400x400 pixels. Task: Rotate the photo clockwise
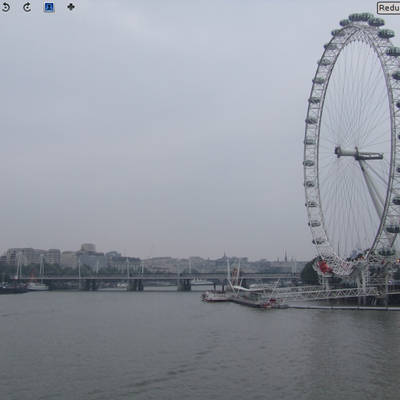point(27,7)
